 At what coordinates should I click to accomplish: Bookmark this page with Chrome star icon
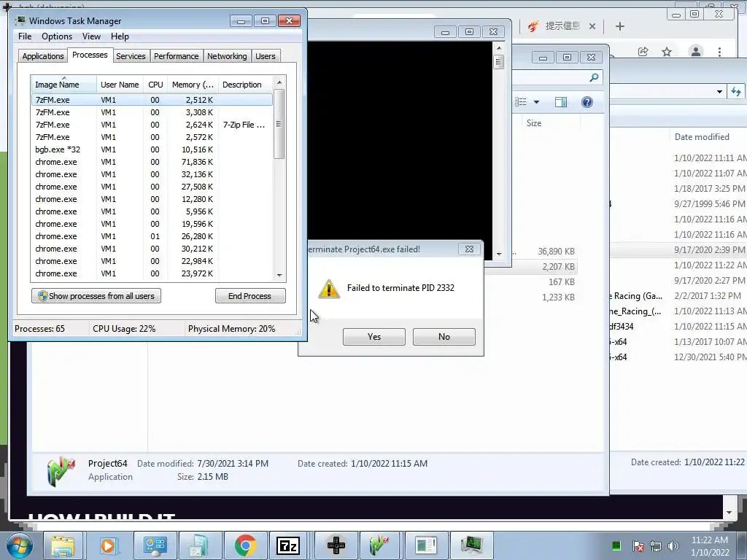point(667,52)
